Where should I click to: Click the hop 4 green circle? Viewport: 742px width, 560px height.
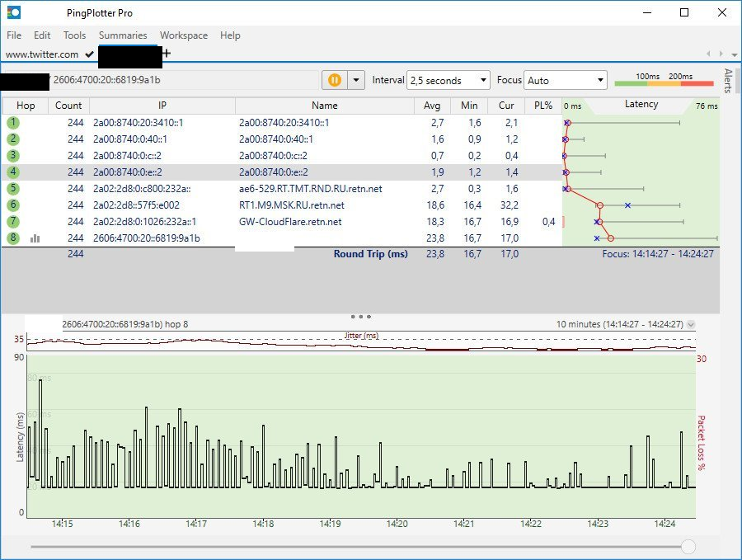[13, 172]
